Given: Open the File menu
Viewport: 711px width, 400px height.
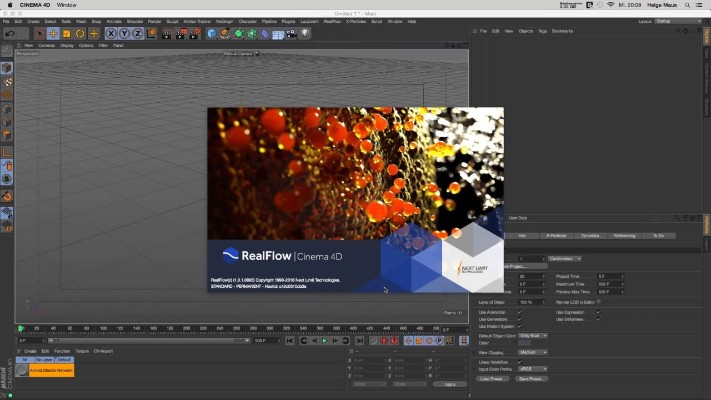Looking at the screenshot, I should (x=6, y=21).
